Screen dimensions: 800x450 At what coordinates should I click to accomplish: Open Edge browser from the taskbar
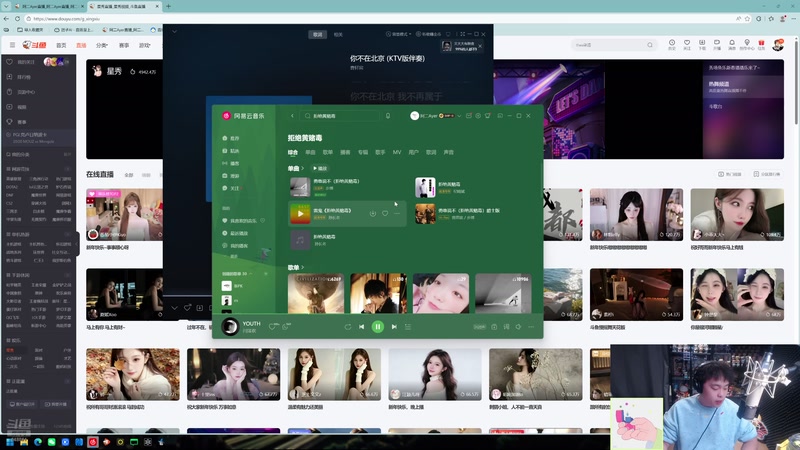pos(38,442)
